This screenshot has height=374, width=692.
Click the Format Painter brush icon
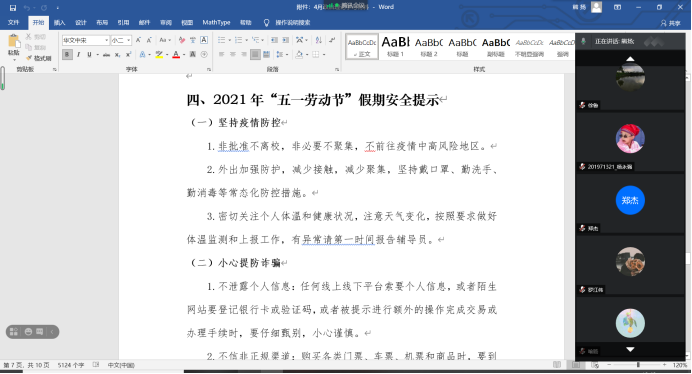point(29,58)
